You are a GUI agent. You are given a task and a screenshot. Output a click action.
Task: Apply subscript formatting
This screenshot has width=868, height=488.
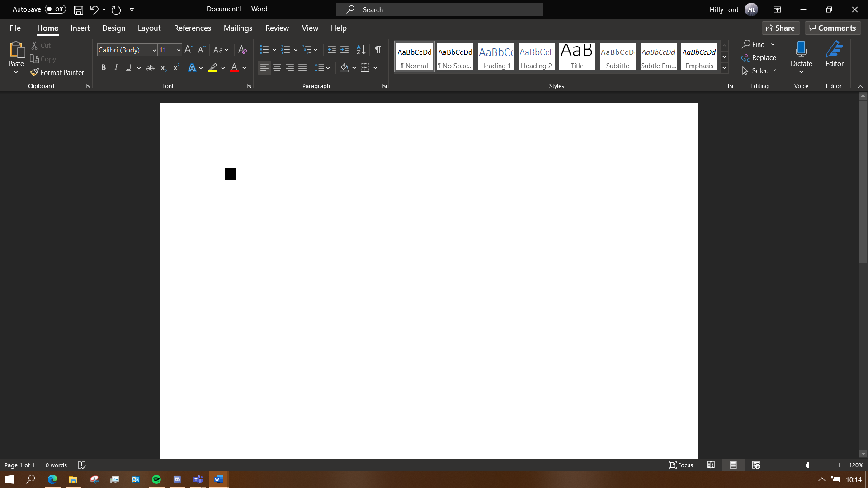click(163, 68)
